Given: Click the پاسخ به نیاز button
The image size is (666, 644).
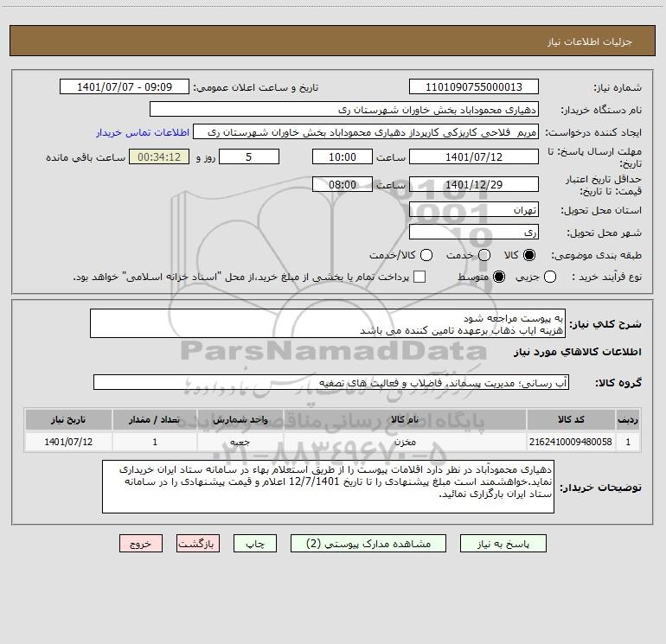Looking at the screenshot, I should click(x=503, y=544).
